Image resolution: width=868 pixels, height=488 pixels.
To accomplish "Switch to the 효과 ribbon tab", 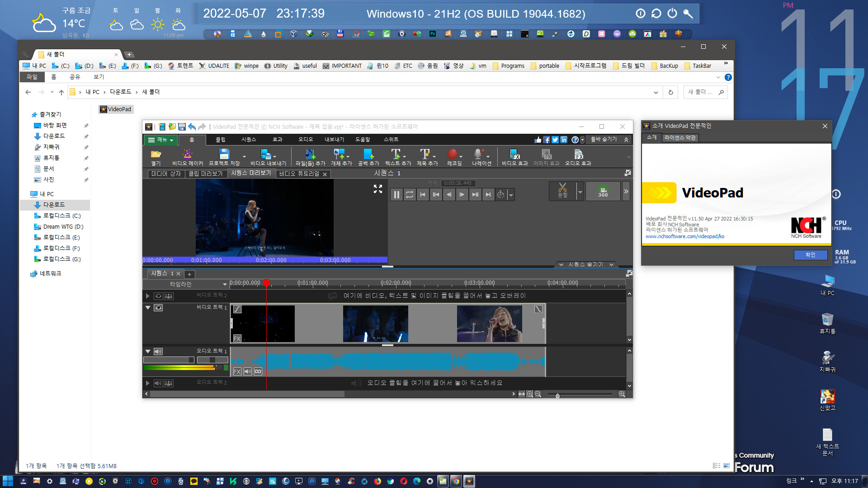I will (x=277, y=140).
